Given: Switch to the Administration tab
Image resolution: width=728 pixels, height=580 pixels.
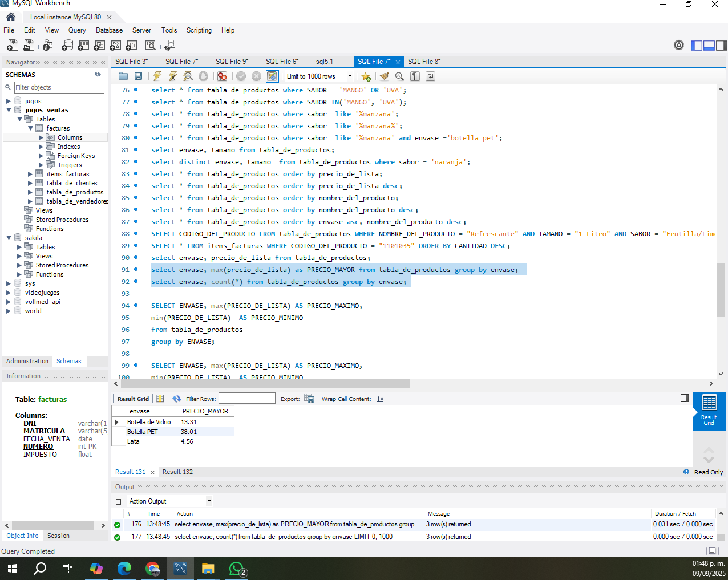Looking at the screenshot, I should (x=27, y=361).
